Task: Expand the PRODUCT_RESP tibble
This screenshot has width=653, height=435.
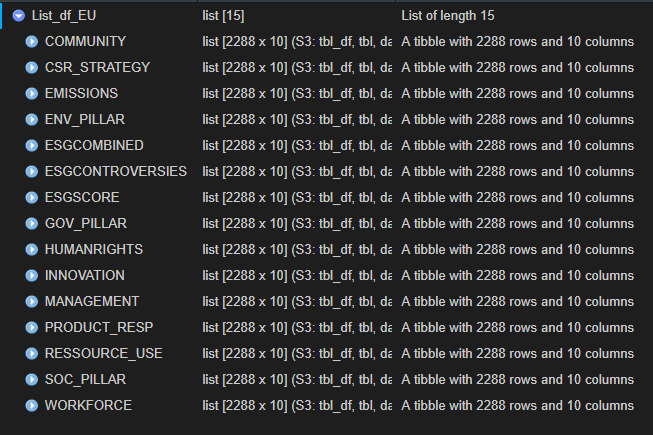Action: (x=32, y=328)
